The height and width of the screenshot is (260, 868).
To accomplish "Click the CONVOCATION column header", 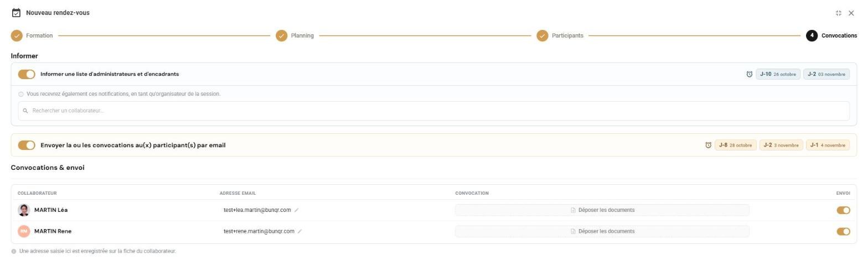I will pos(472,193).
